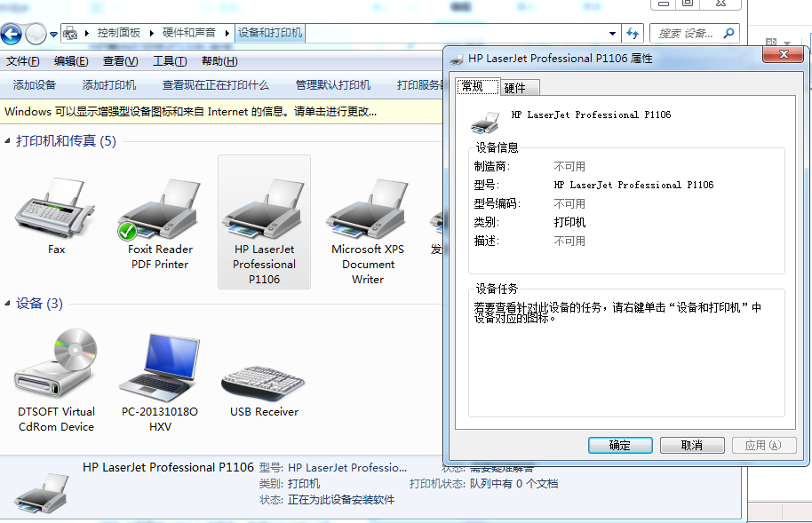Click the devices icon in address bar
Viewport: 812px width, 523px height.
click(70, 34)
